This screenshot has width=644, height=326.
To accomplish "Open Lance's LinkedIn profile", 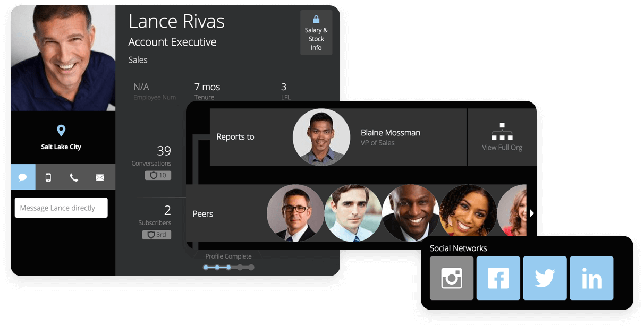I will pos(591,278).
